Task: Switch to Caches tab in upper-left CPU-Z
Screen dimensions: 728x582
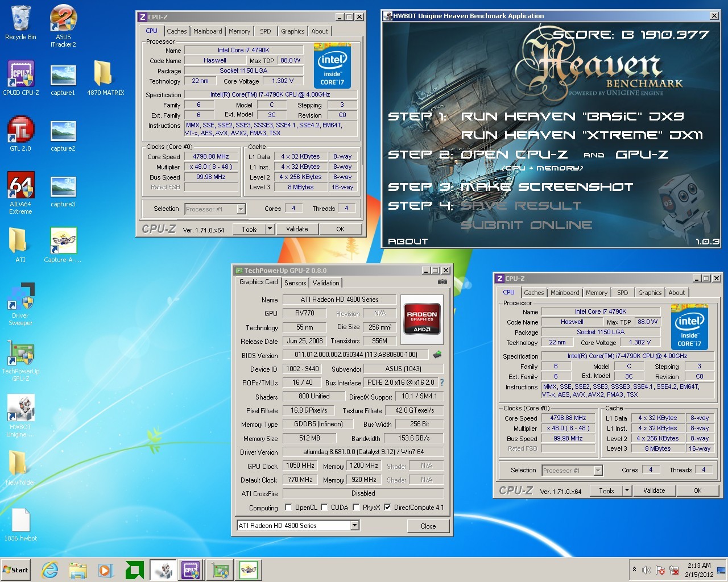Action: click(177, 31)
